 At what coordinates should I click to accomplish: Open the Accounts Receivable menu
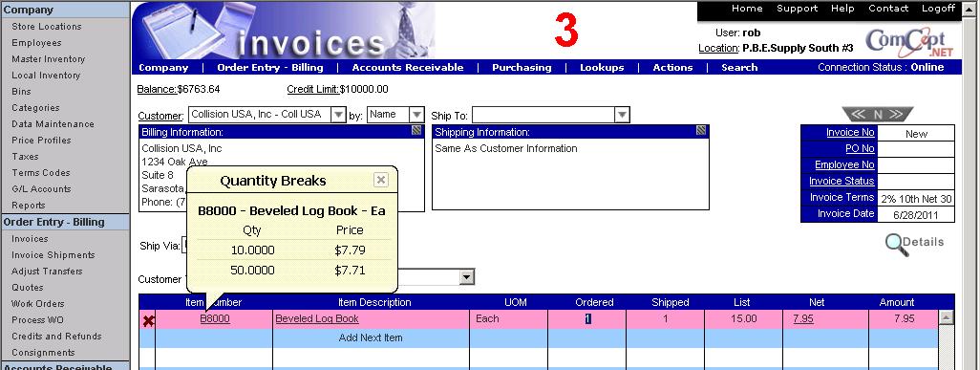pos(408,68)
